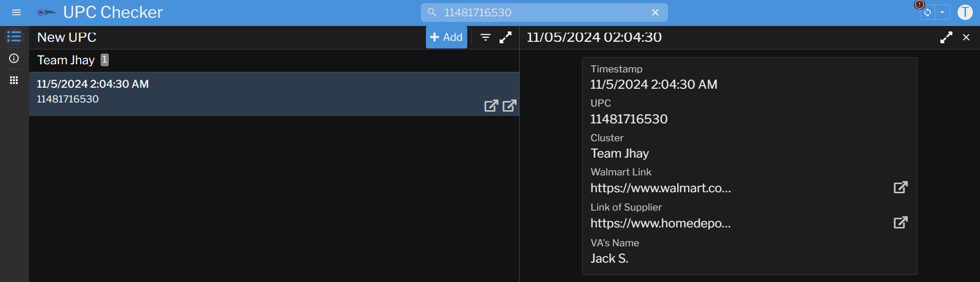
Task: Open the Walmart Link in detail panel
Action: (900, 187)
